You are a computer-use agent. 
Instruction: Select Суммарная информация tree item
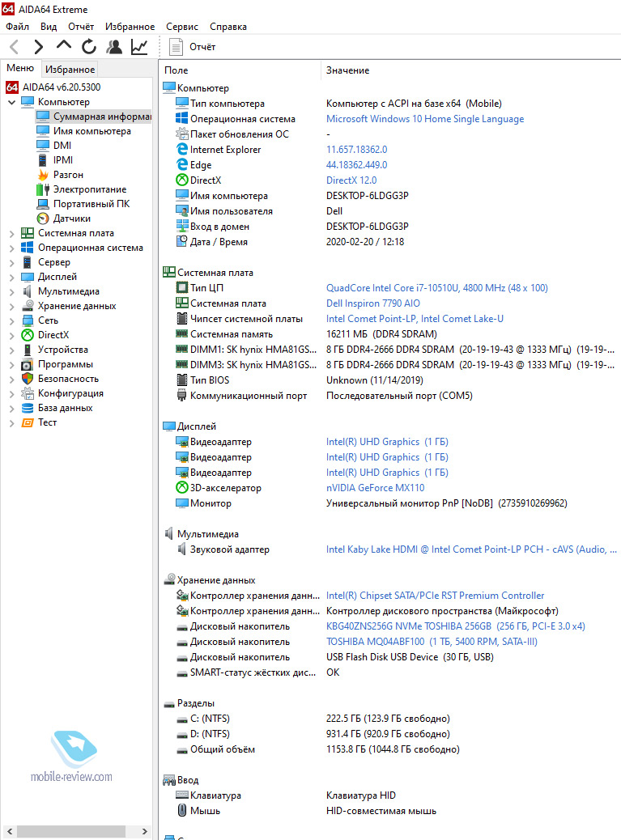click(x=95, y=117)
